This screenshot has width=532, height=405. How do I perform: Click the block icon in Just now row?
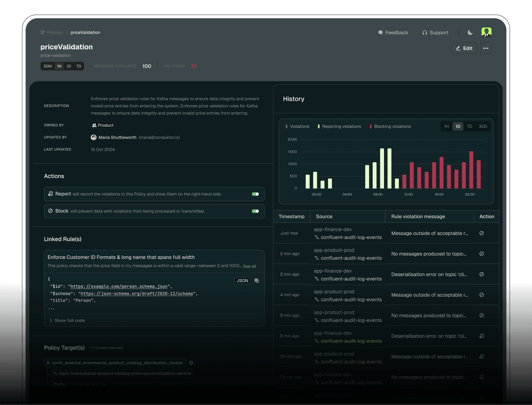coord(481,233)
